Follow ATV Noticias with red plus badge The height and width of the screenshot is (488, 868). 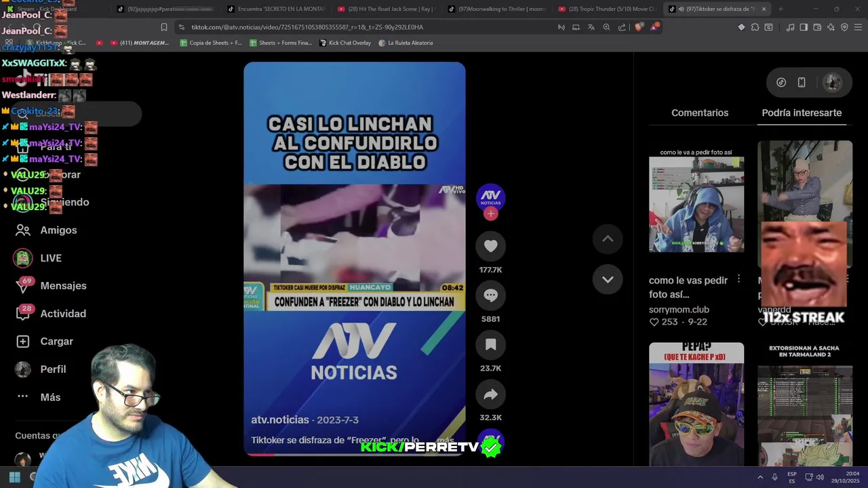(x=490, y=213)
